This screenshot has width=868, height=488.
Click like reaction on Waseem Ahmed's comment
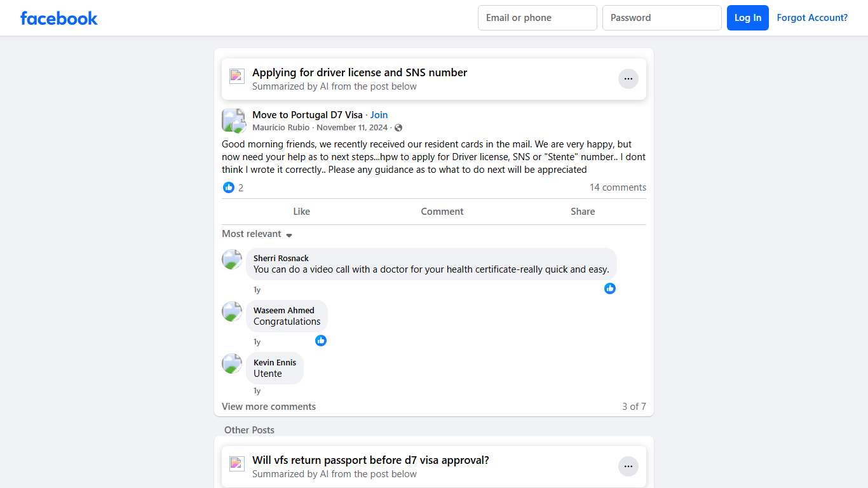point(321,341)
